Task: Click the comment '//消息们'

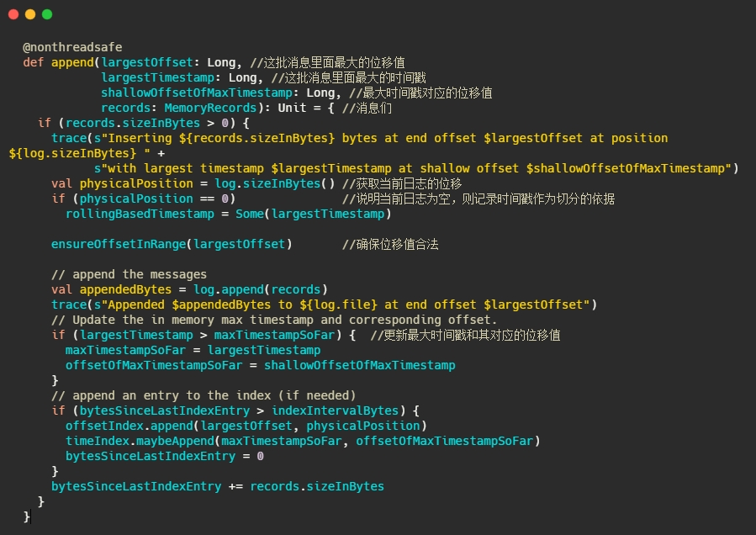Action: [x=365, y=108]
